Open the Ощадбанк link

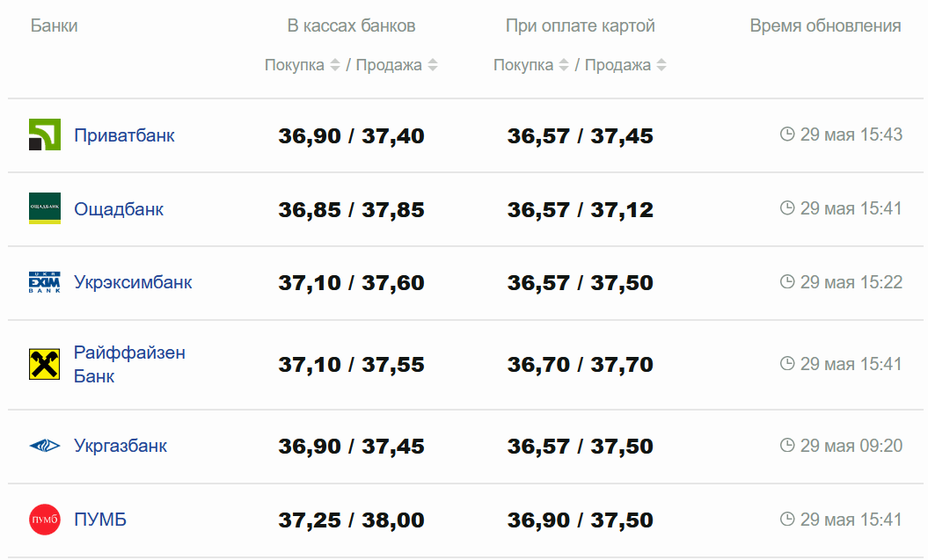point(119,209)
